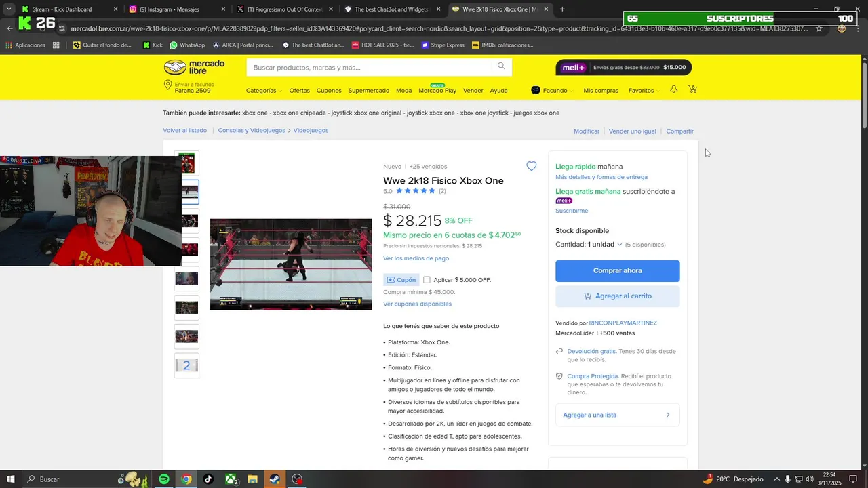868x488 pixels.
Task: Open the notifications bell
Action: [x=673, y=89]
